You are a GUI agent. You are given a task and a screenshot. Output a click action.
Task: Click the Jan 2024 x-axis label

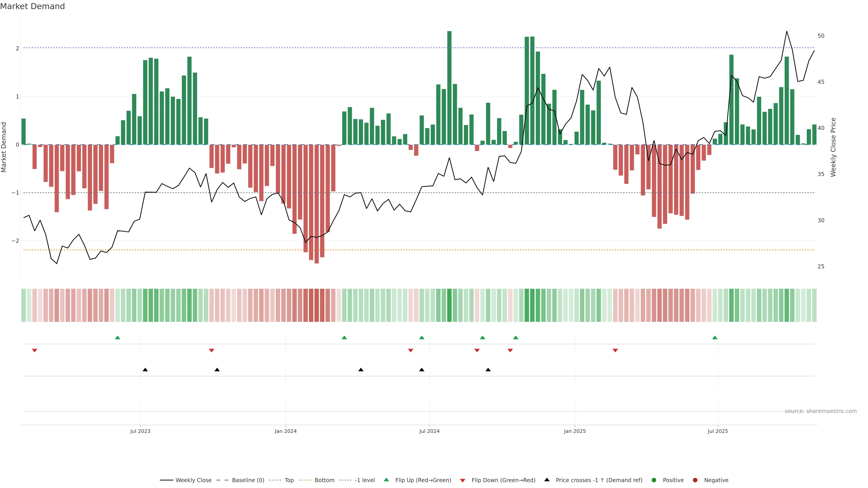(x=285, y=432)
